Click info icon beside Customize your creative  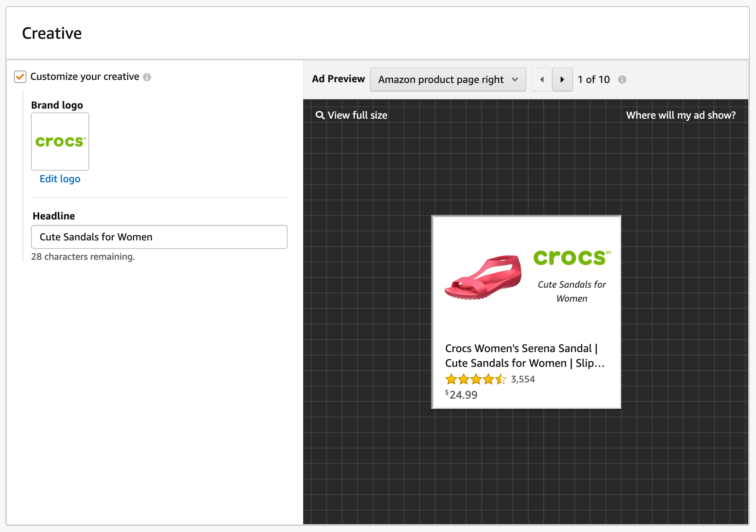147,77
